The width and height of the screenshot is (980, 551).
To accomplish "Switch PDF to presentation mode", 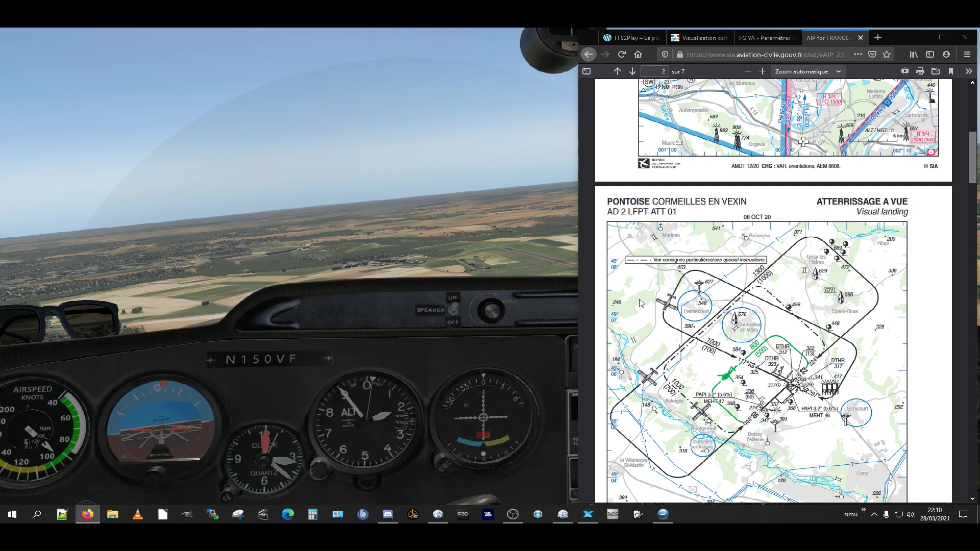I will (904, 71).
